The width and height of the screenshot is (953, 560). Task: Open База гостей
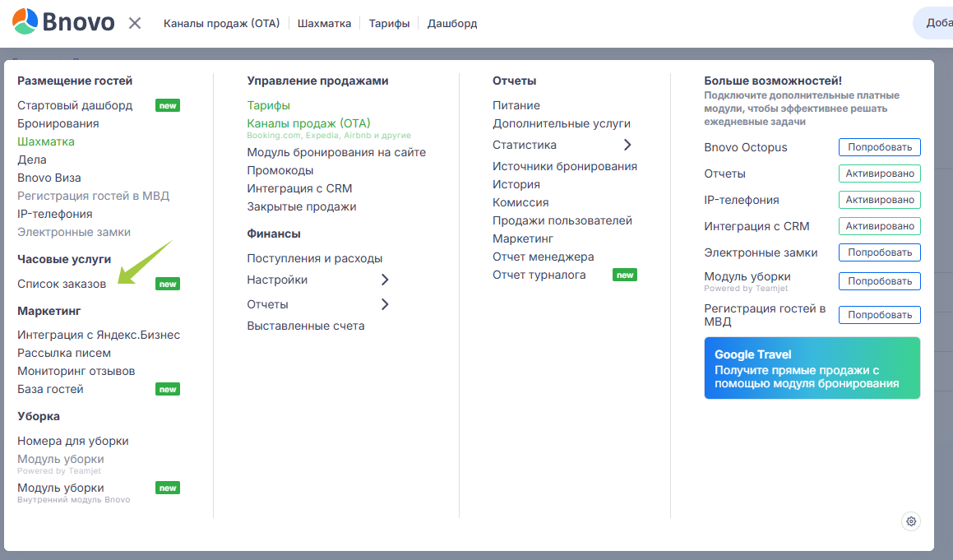pos(50,389)
